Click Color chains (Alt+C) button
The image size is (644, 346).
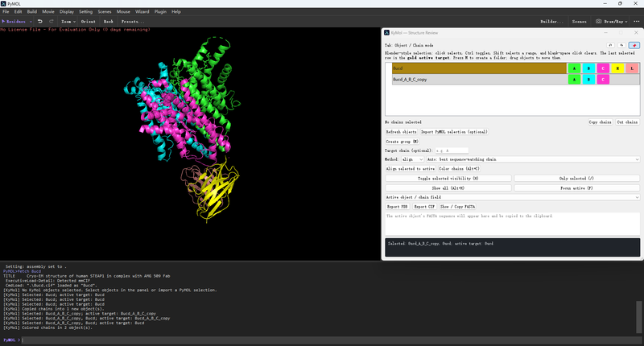[459, 169]
